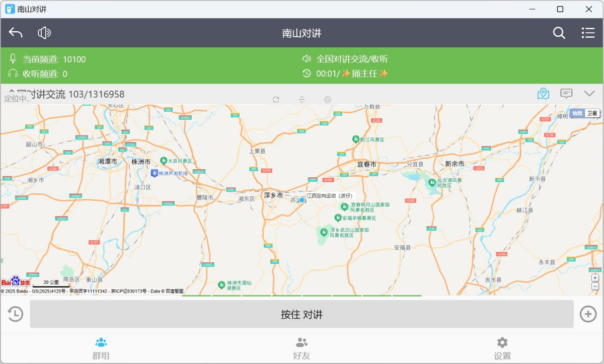The image size is (604, 364).
Task: Collapse panel with down chevron
Action: pos(589,94)
